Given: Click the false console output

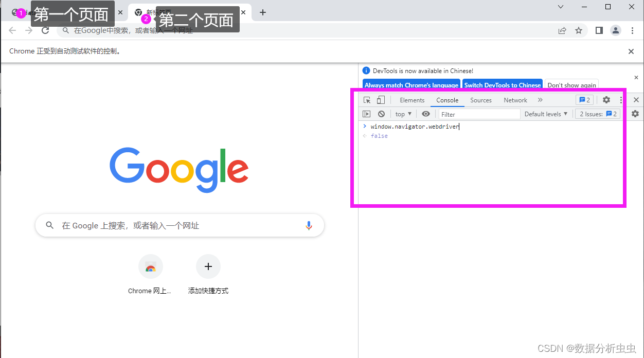Looking at the screenshot, I should 379,136.
